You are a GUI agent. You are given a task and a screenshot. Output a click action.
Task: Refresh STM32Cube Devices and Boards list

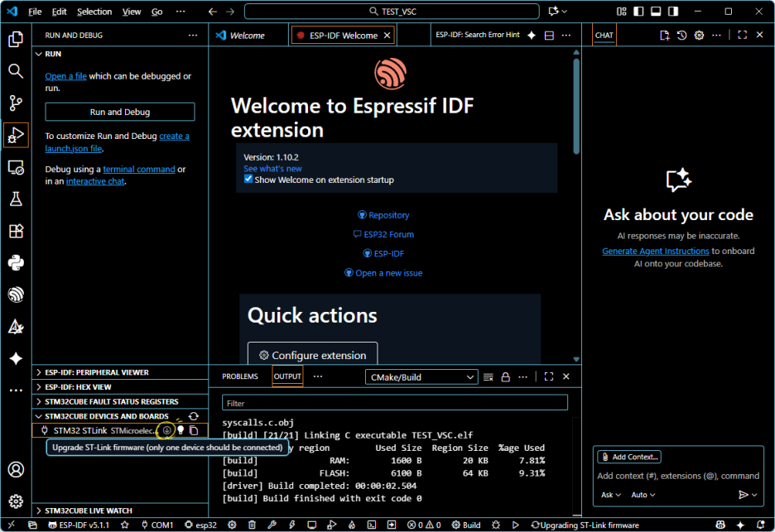[194, 416]
